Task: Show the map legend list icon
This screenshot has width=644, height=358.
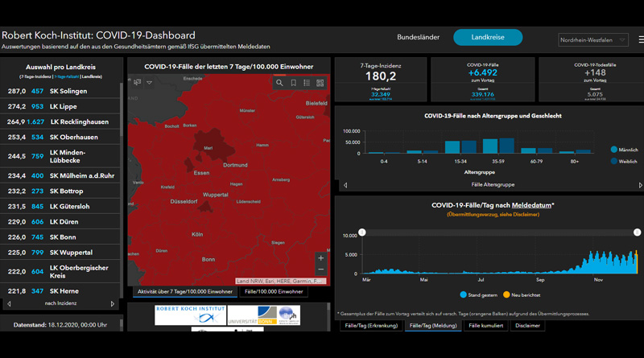Action: 307,83
